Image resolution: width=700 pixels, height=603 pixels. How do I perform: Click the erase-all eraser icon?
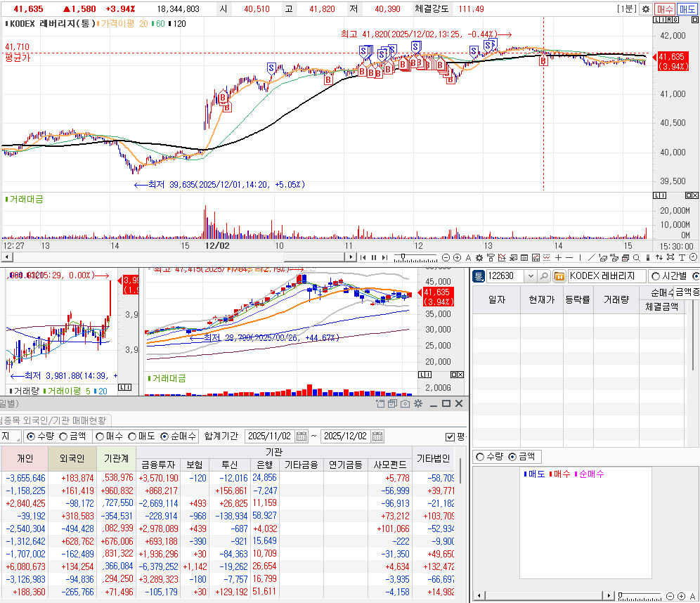[x=614, y=257]
